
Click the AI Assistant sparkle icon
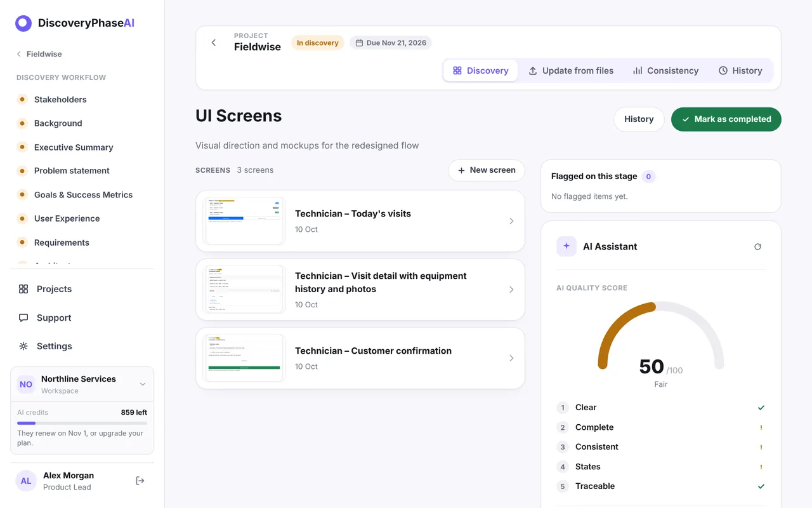[566, 246]
